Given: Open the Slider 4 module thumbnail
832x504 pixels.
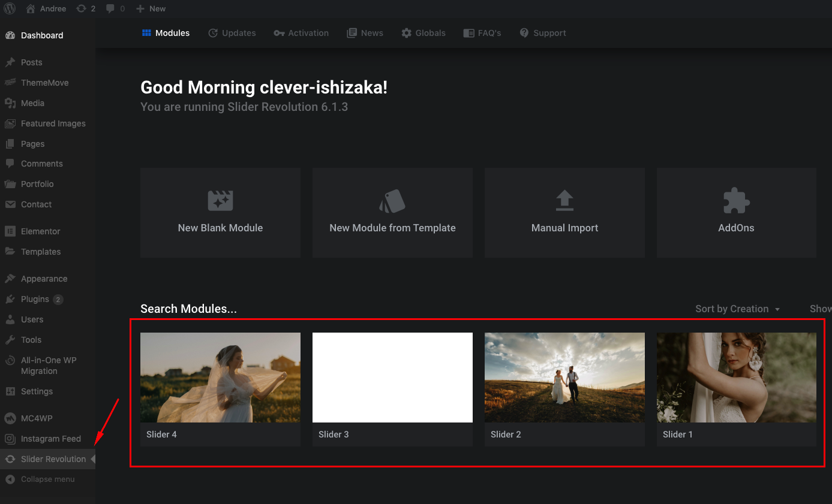Looking at the screenshot, I should pyautogui.click(x=220, y=378).
